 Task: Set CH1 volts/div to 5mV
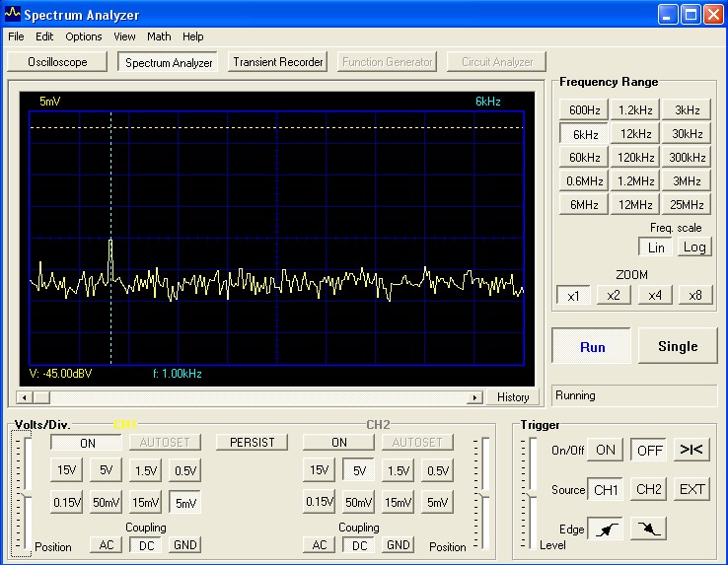tap(185, 502)
